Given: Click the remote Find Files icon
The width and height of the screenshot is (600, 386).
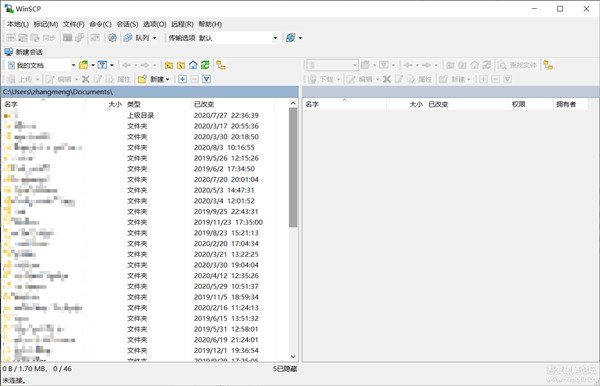Looking at the screenshot, I should pos(502,65).
